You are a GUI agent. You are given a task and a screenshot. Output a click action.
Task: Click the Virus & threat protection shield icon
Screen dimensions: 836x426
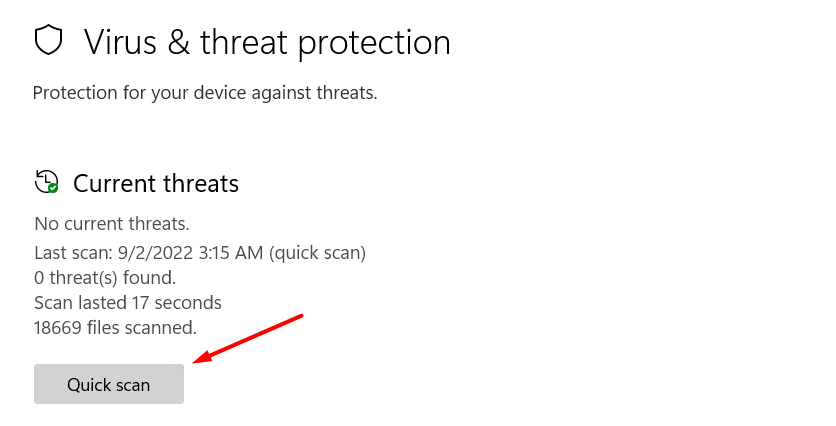pos(48,41)
